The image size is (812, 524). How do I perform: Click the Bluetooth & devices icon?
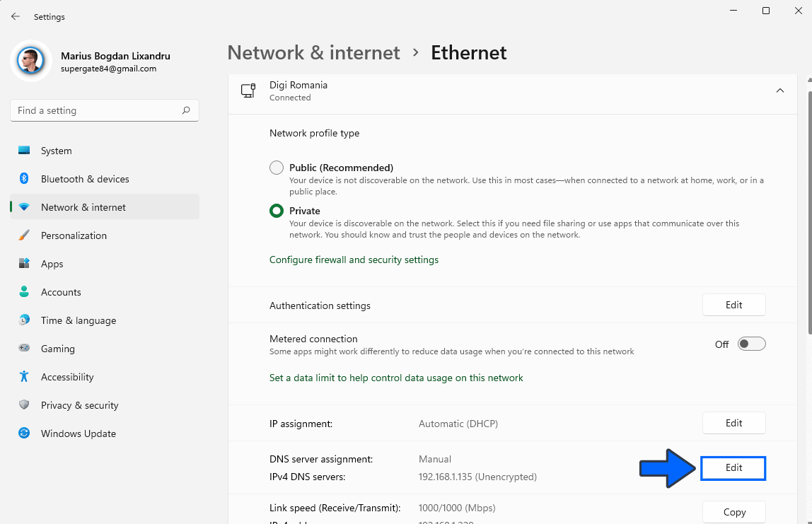(24, 179)
